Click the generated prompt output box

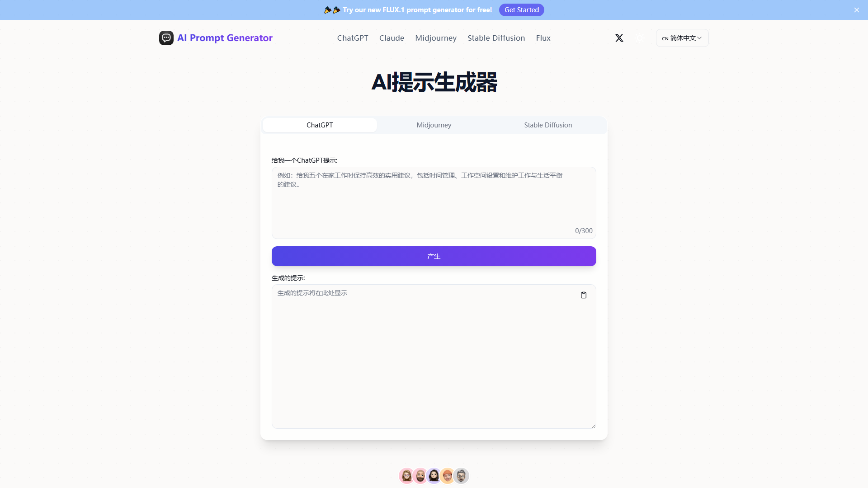pos(434,357)
